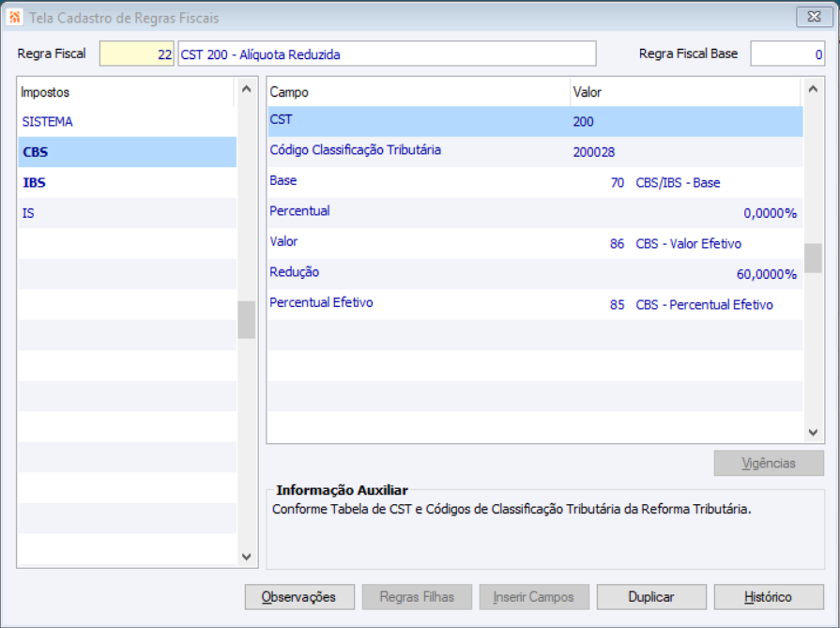The image size is (840, 628).
Task: Click the CBS - Valor Efetivo value
Action: 688,244
